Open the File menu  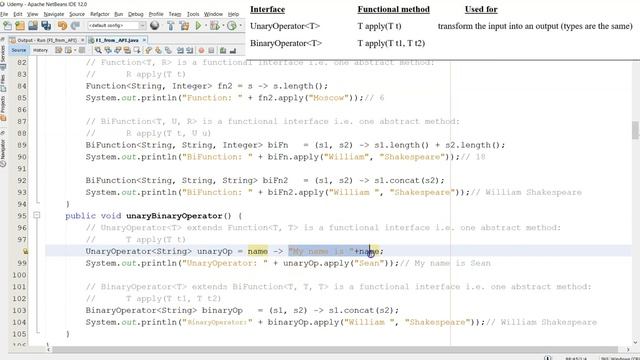tap(4, 14)
